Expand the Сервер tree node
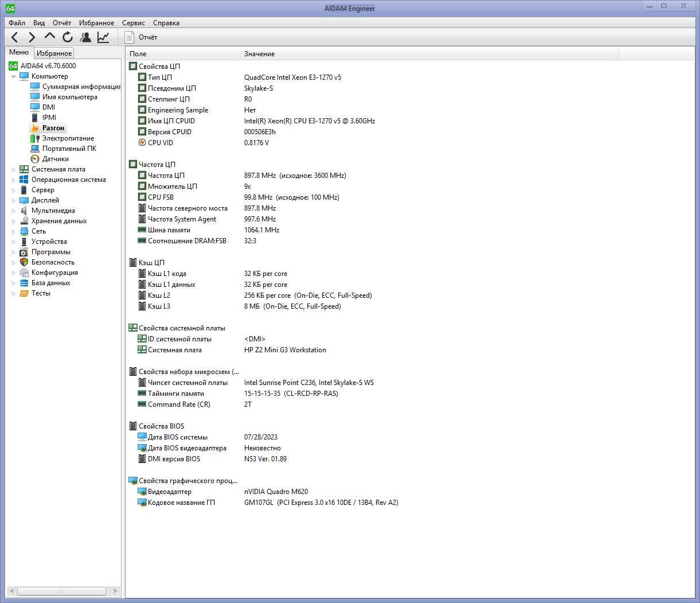Screen dimensions: 700x603 coord(14,190)
